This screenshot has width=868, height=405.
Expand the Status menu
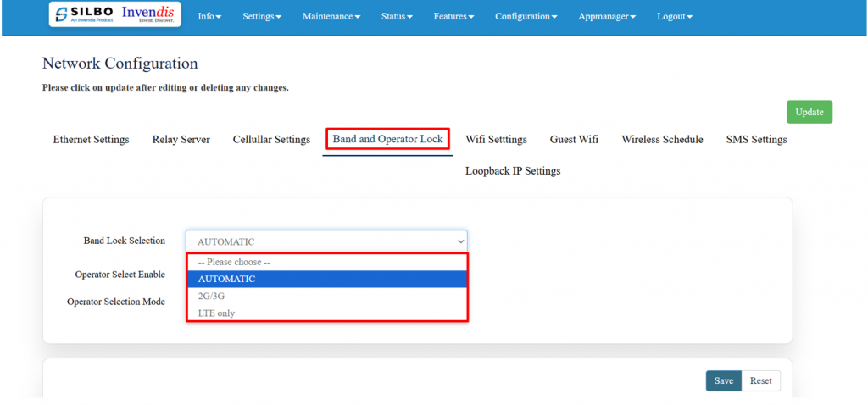click(397, 16)
